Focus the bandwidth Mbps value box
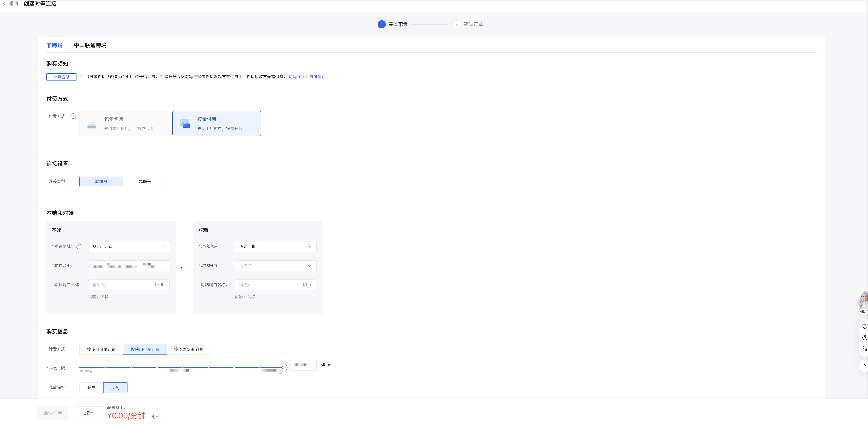868x424 pixels. point(303,365)
